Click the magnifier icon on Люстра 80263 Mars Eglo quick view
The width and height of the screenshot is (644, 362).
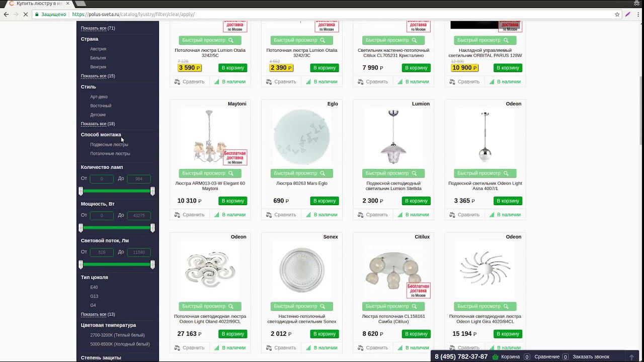pos(323,173)
